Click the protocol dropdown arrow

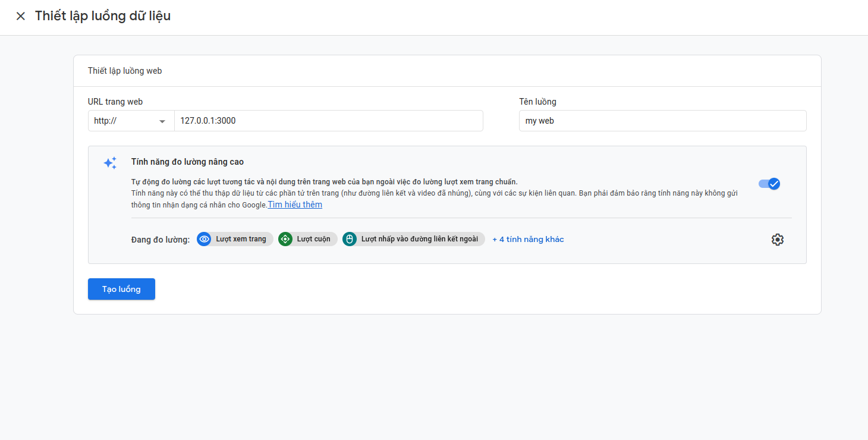(x=162, y=121)
